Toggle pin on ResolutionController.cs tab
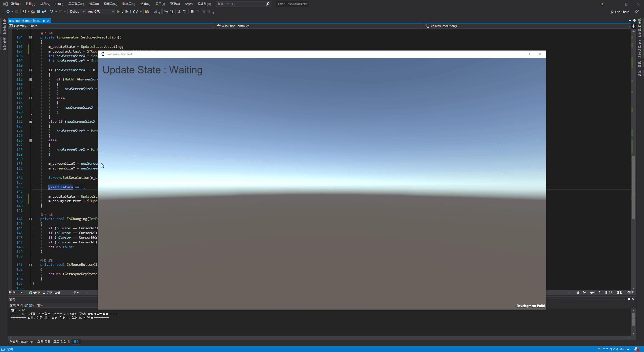 [44, 21]
